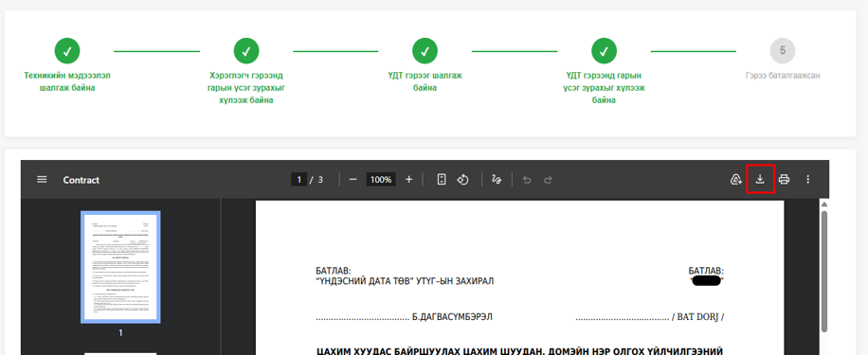The height and width of the screenshot is (355, 868).
Task: Click the fit to page icon
Action: [x=442, y=180]
